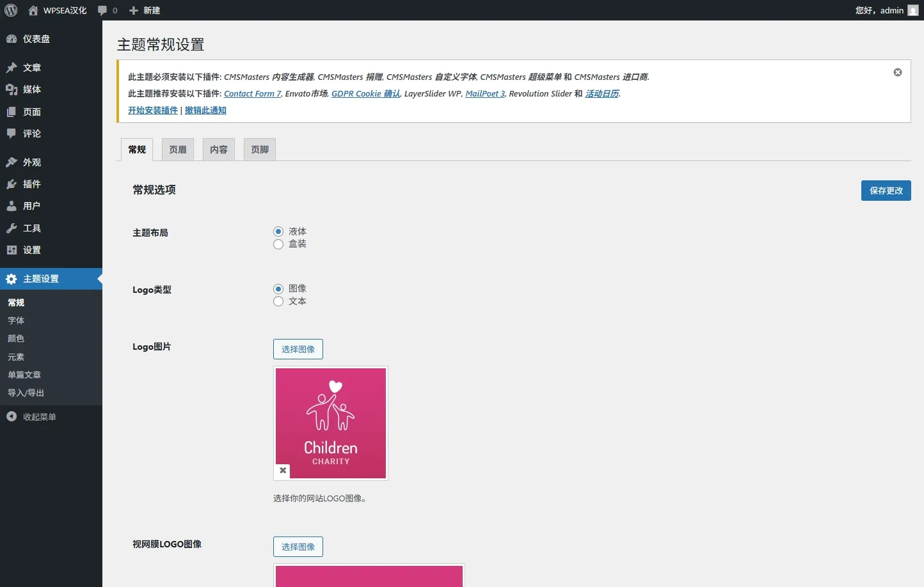Click the 开始安装插件 link
The image size is (924, 587).
coord(153,111)
